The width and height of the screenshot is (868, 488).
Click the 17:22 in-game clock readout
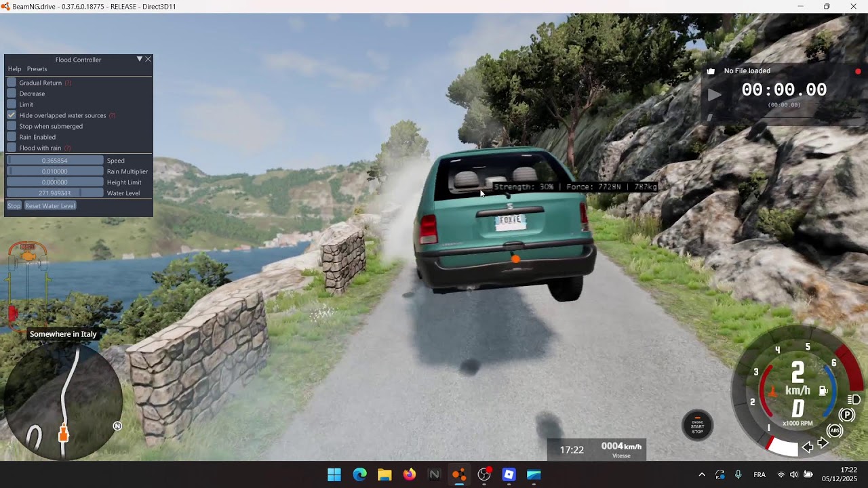(572, 450)
